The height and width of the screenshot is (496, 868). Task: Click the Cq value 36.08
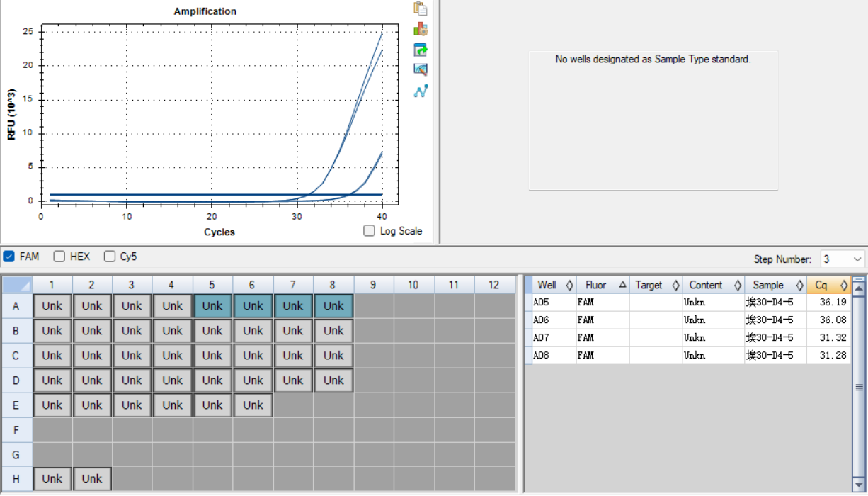click(833, 320)
